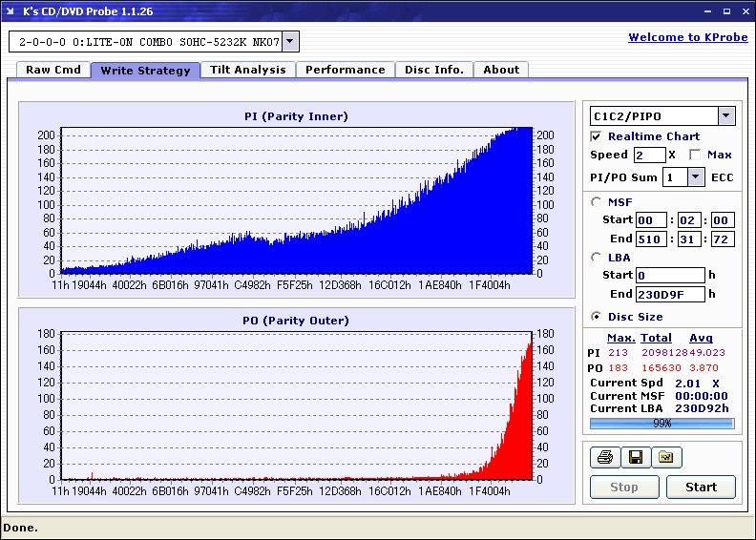Click the PO (Parity Outer) chart title
This screenshot has height=540, width=756.
tap(296, 321)
